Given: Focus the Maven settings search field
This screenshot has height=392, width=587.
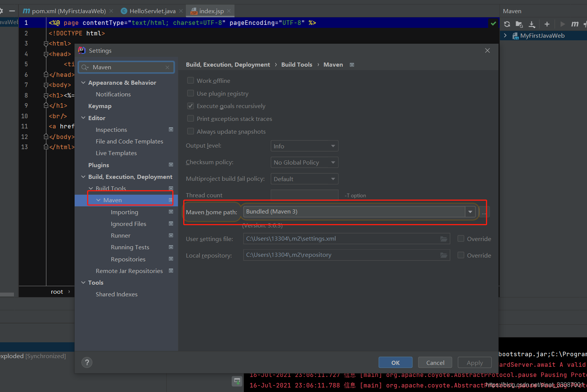Looking at the screenshot, I should pyautogui.click(x=126, y=67).
